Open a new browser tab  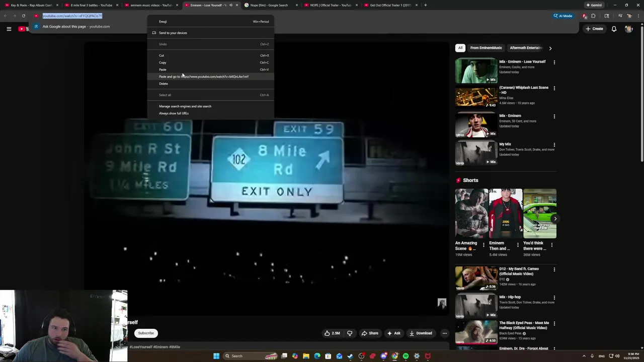point(426,5)
